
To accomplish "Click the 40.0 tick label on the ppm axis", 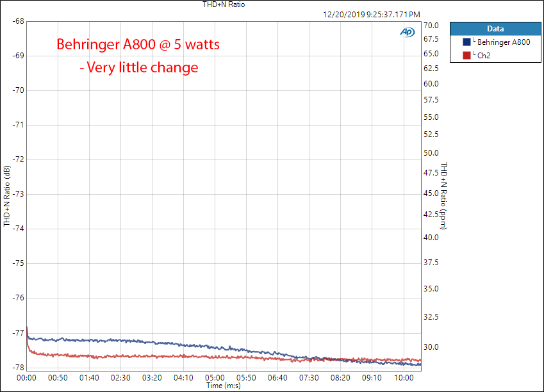I will 431,238.
